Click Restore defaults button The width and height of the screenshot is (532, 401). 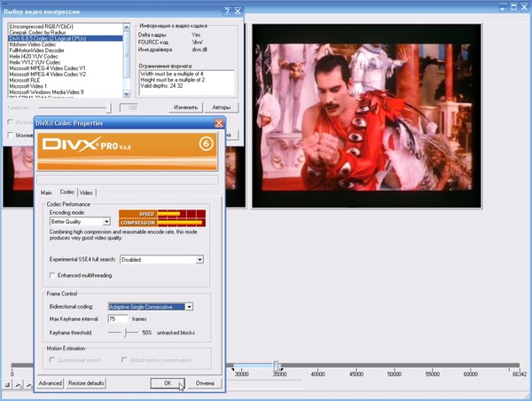[x=86, y=383]
